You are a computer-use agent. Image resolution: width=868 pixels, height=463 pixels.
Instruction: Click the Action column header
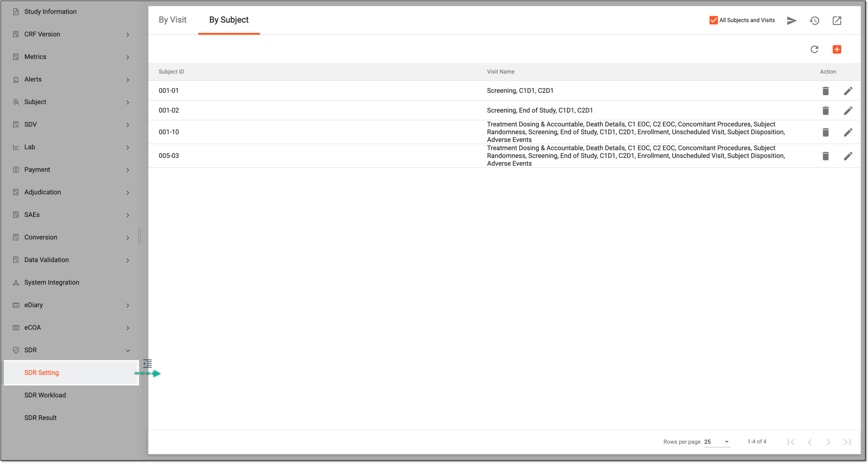828,72
